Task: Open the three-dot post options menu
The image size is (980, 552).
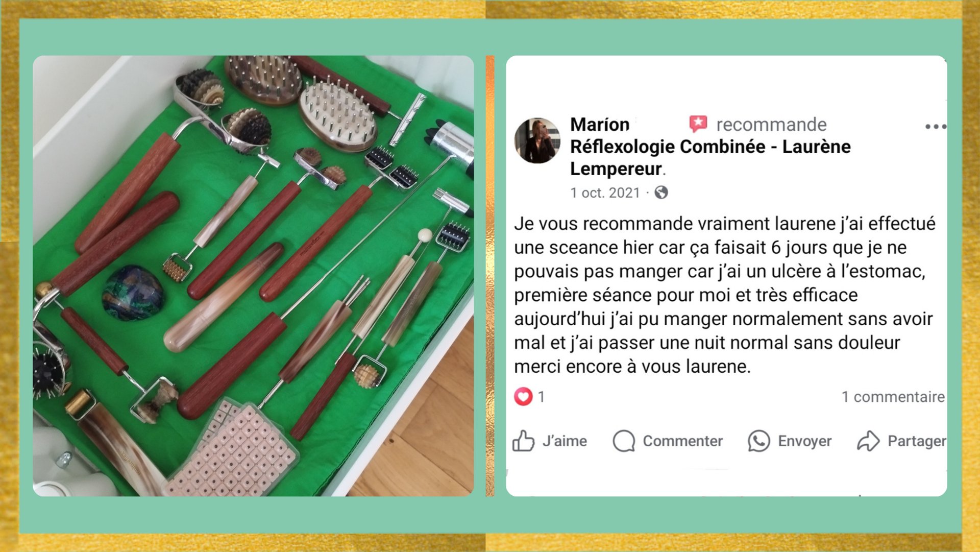Action: 936,127
